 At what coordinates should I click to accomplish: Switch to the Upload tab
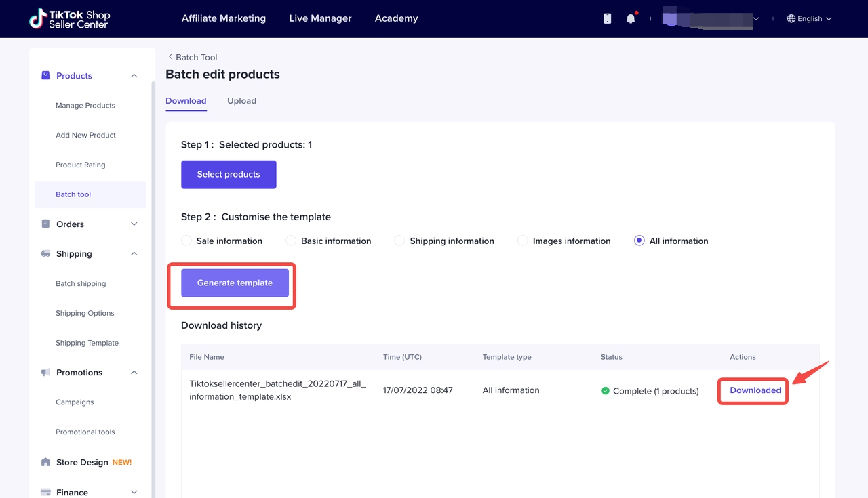click(241, 101)
